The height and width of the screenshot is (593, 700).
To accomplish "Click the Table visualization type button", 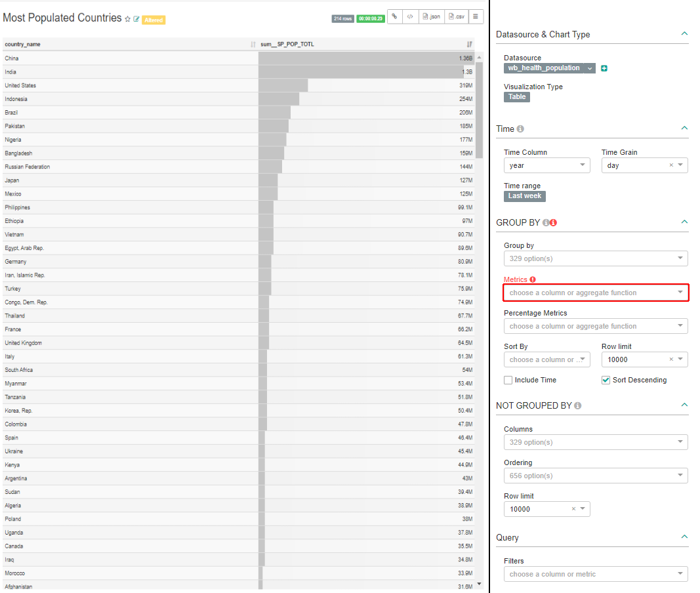I will point(517,97).
